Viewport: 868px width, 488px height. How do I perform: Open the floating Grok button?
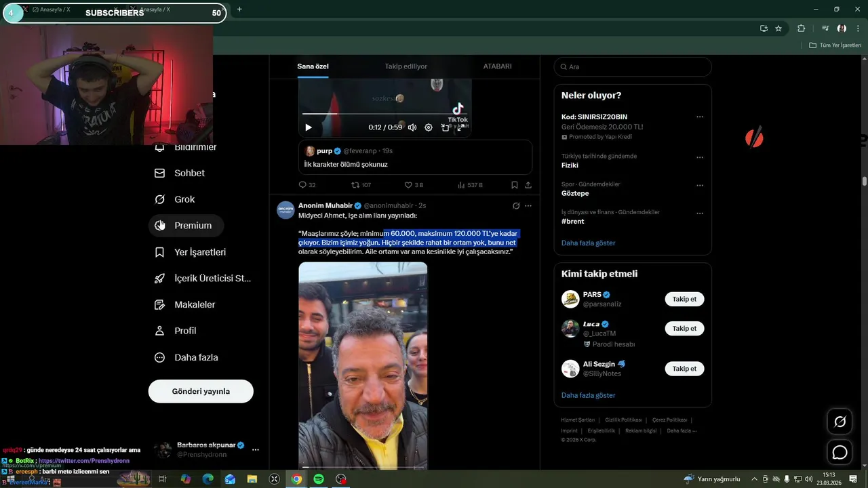(840, 422)
